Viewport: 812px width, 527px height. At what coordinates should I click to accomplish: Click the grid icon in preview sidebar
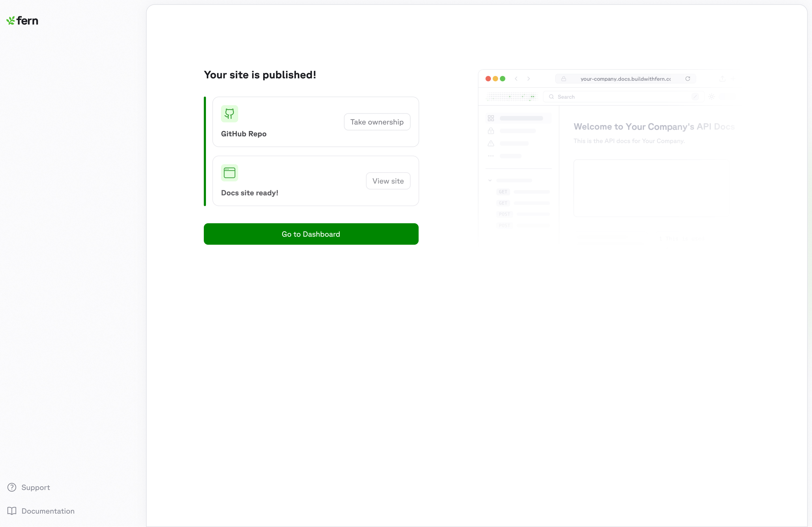tap(491, 118)
